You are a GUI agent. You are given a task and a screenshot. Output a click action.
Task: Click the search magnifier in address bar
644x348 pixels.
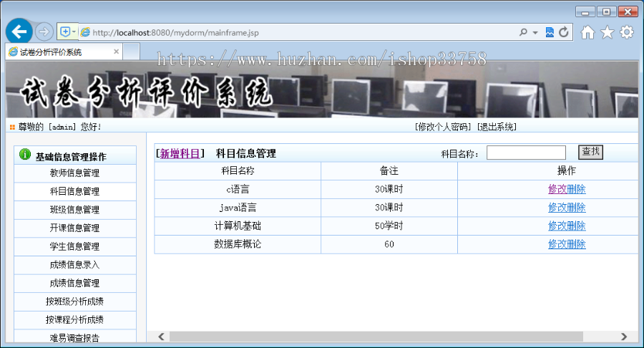click(x=523, y=32)
